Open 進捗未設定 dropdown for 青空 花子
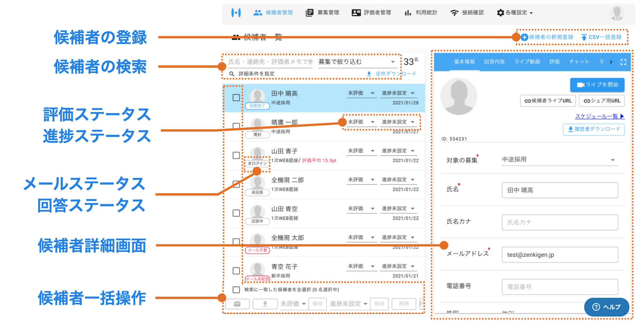This screenshot has height=326, width=644. click(x=398, y=266)
